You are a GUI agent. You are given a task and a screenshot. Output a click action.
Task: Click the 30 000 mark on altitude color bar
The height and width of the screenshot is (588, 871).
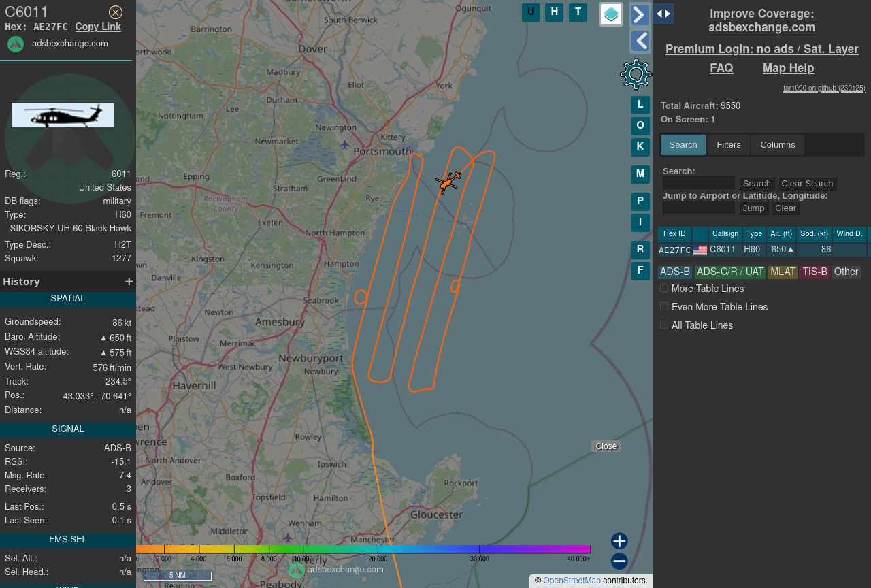pyautogui.click(x=479, y=559)
